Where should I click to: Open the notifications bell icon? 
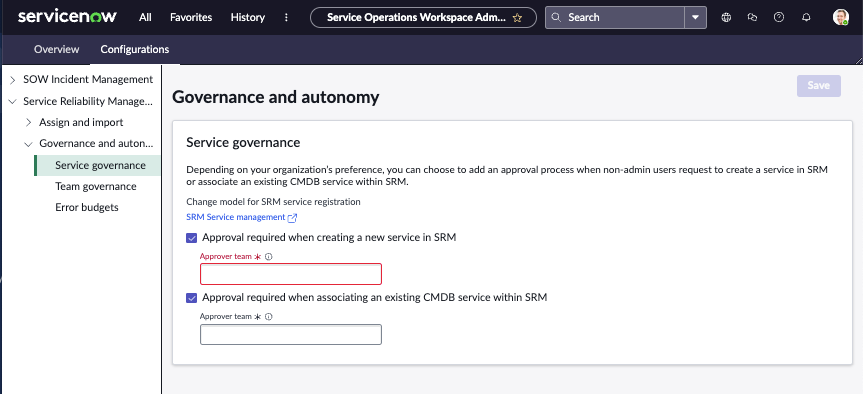pos(806,18)
